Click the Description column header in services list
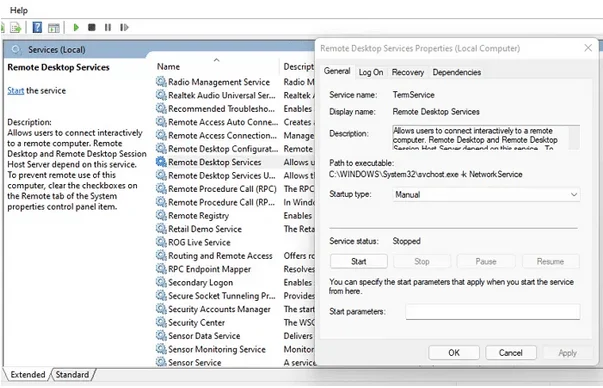603x388 pixels. pyautogui.click(x=298, y=67)
